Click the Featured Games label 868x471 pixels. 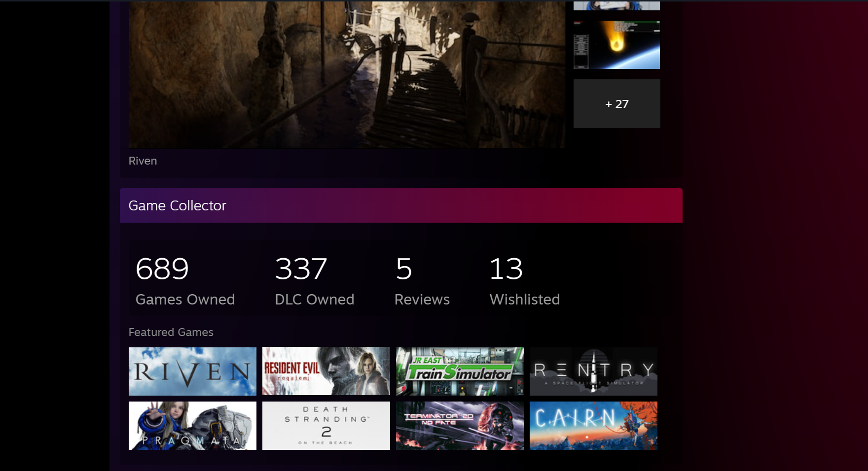(x=171, y=333)
